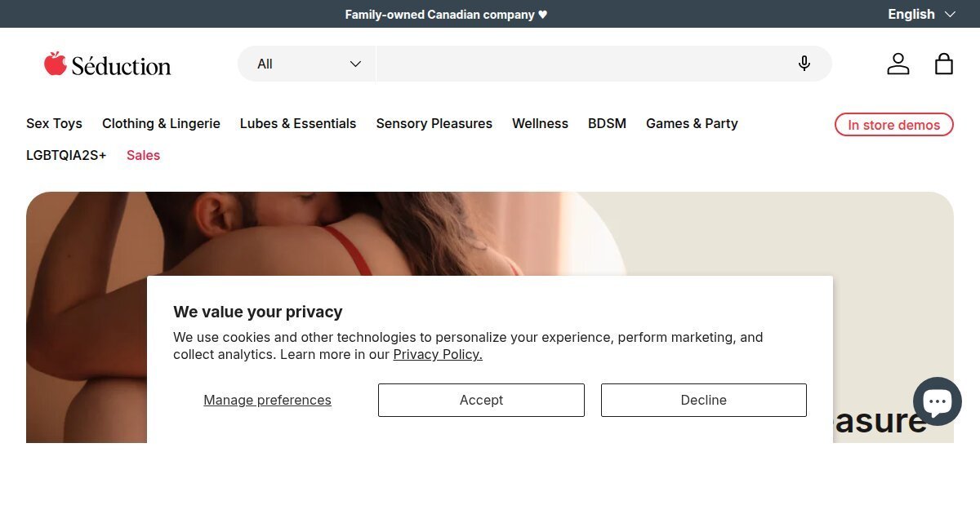Screen dimensions: 980x514
Task: Select Lubes & Essentials menu item
Action: coord(298,123)
